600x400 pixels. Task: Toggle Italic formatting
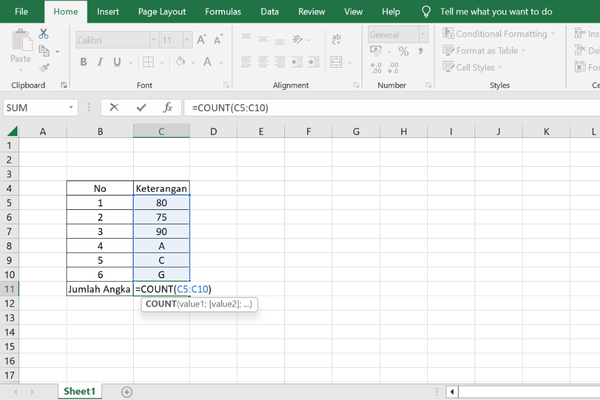point(100,62)
